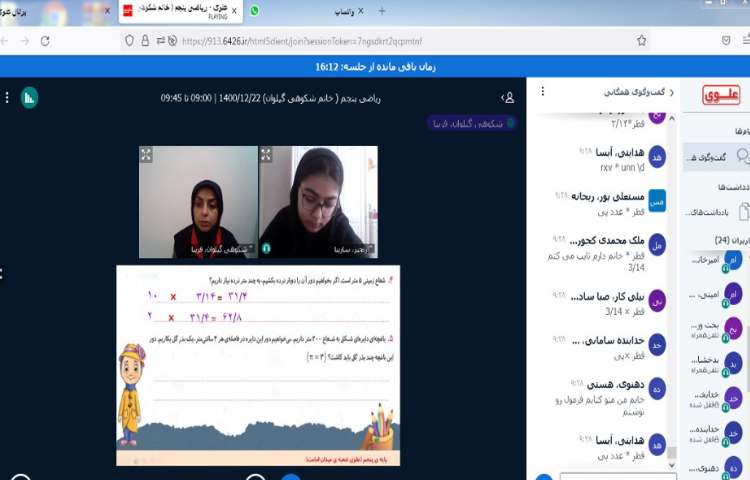Click the کاربران (24) users header
Screen dimensions: 750x480
(732, 240)
